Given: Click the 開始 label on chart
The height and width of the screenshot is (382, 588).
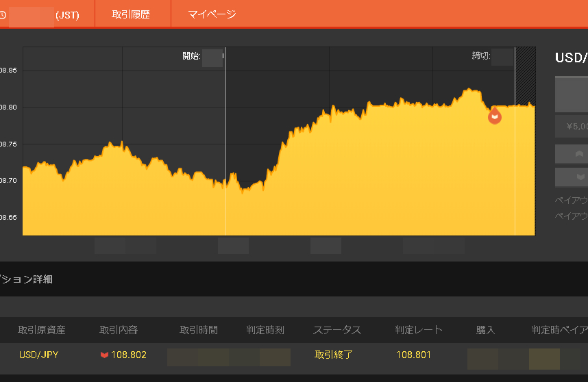Looking at the screenshot, I should tap(191, 56).
